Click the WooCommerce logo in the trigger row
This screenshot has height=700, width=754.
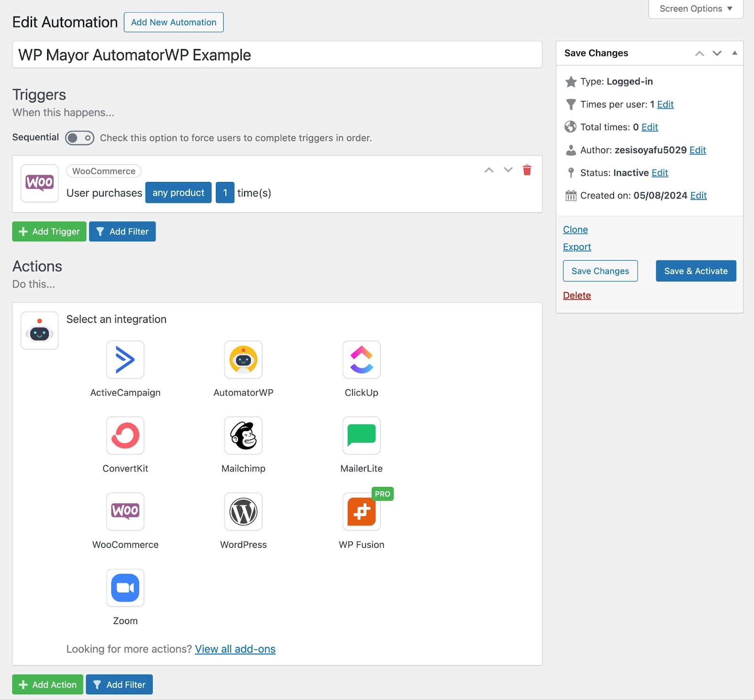click(40, 183)
